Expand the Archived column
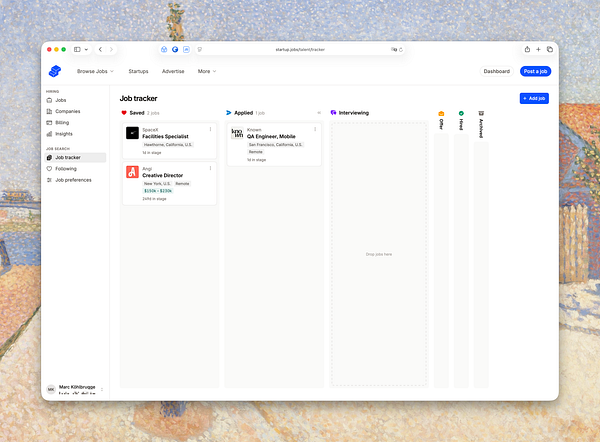The height and width of the screenshot is (442, 600). [481, 124]
